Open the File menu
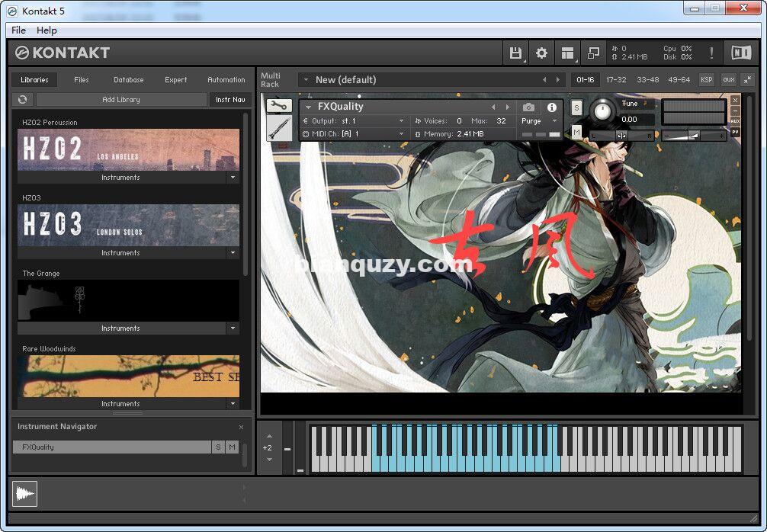Image resolution: width=767 pixels, height=532 pixels. (x=18, y=30)
